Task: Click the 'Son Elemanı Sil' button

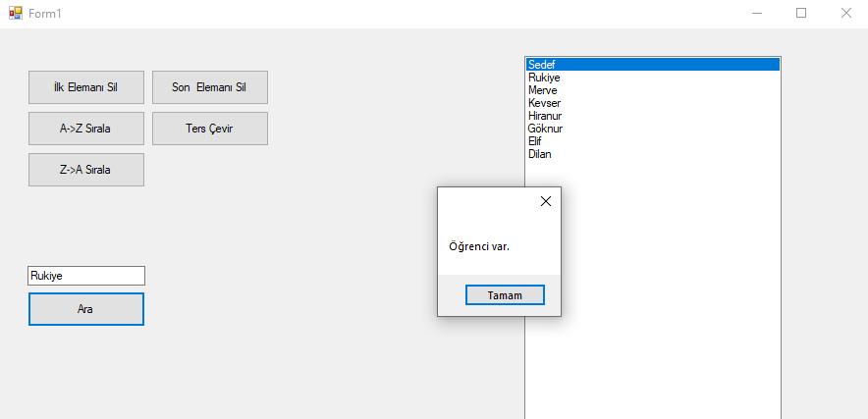Action: coord(209,87)
